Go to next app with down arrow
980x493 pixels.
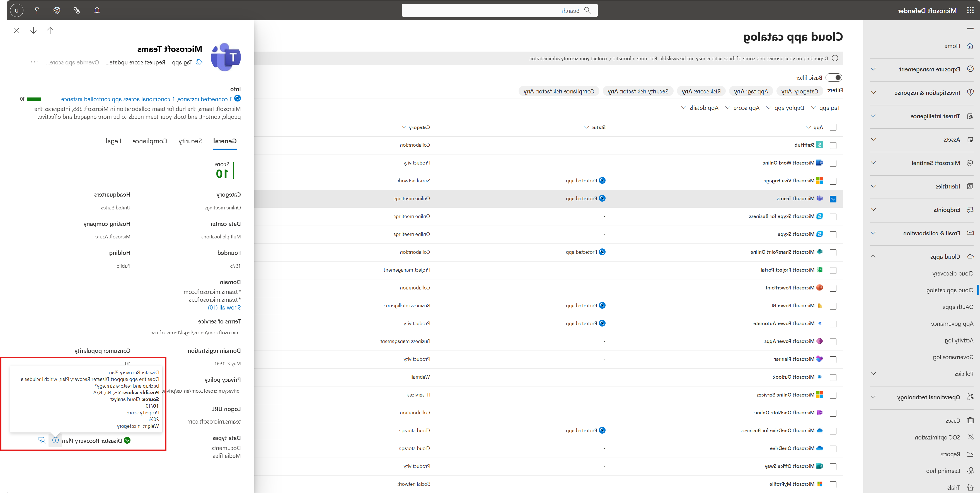(x=33, y=30)
